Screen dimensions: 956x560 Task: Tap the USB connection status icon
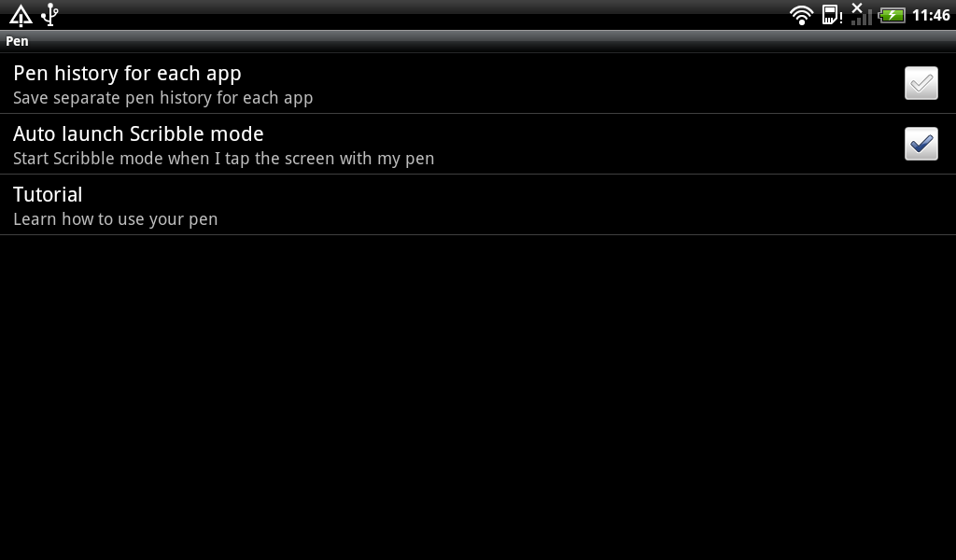[50, 15]
